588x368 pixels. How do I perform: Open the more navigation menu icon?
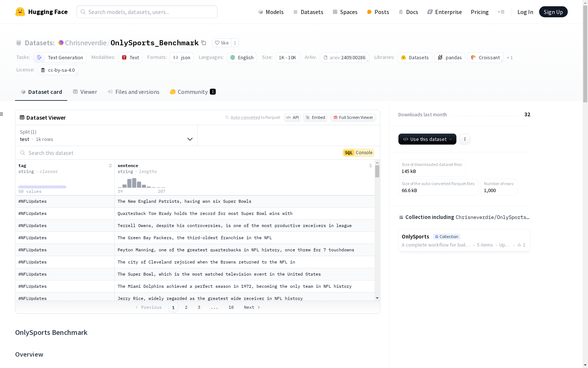(501, 12)
